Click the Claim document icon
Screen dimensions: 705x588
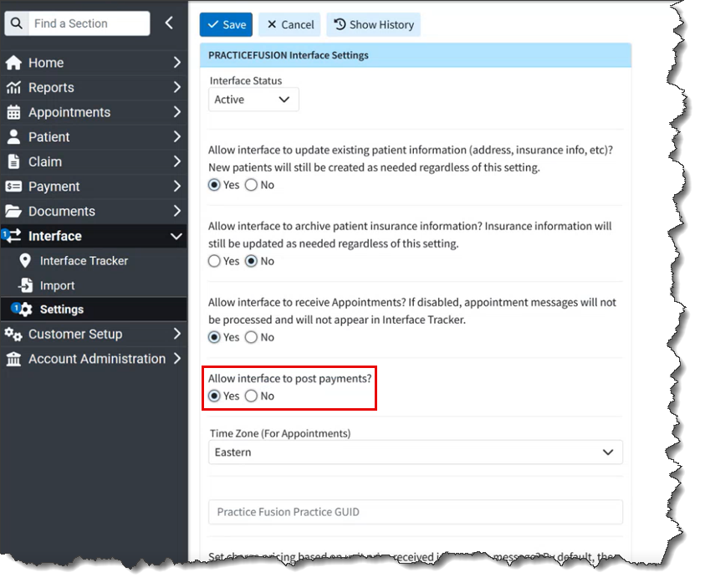coord(13,161)
